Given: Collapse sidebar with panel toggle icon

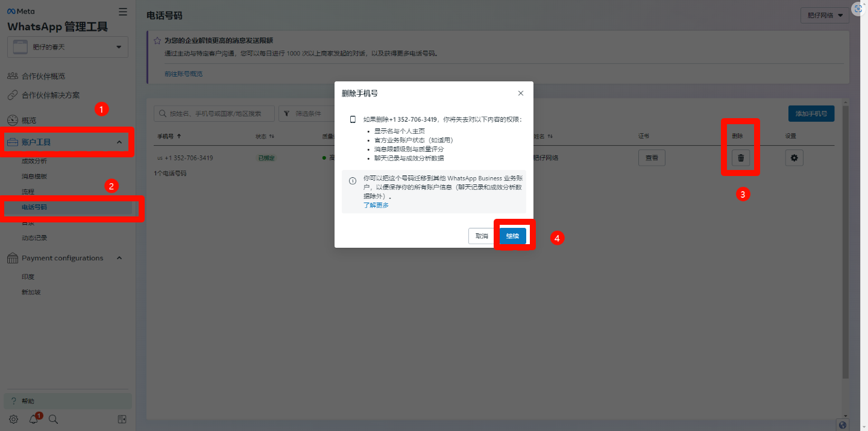Looking at the screenshot, I should (x=122, y=420).
